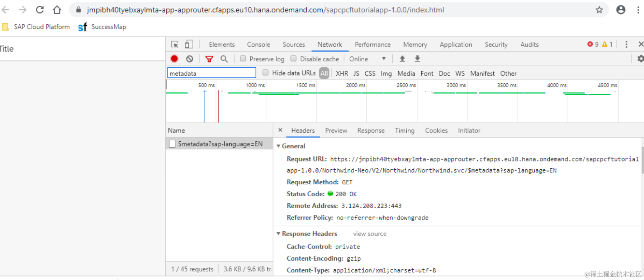Click the yellow warning count indicator
The width and height of the screenshot is (644, 280).
coord(607,44)
